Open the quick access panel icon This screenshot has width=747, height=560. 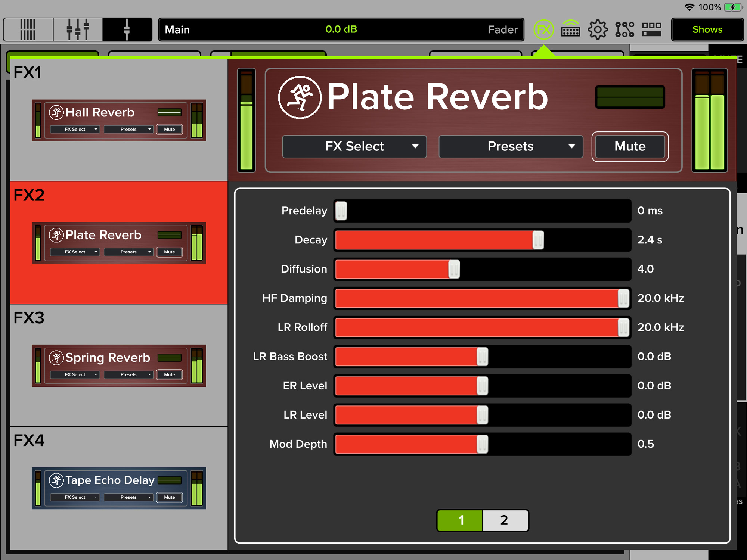(652, 29)
